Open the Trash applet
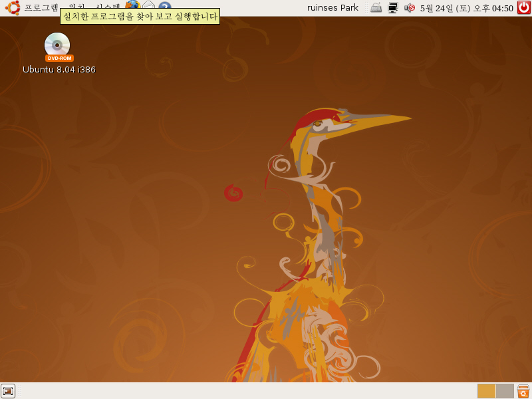The width and height of the screenshot is (532, 399). tap(523, 391)
